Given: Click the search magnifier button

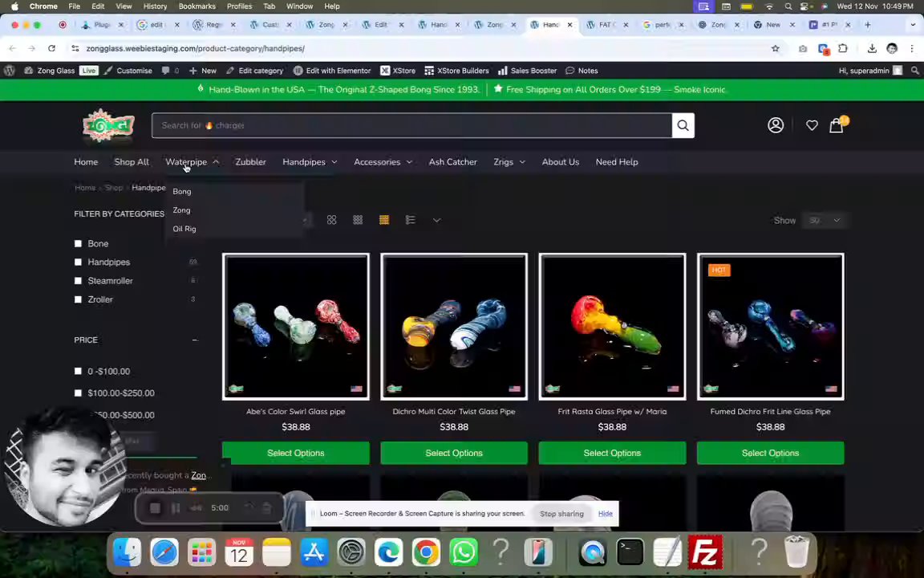Looking at the screenshot, I should 683,125.
